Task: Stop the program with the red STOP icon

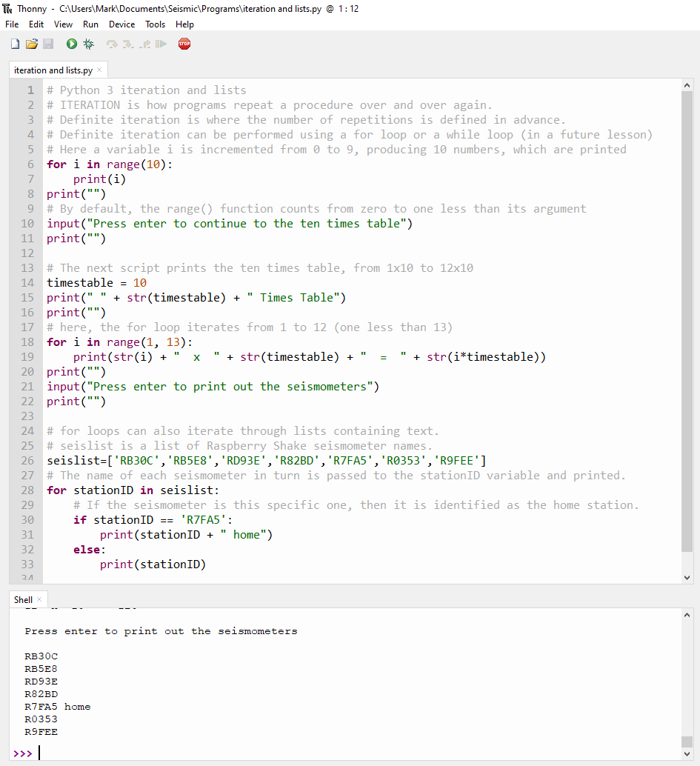Action: (x=184, y=44)
